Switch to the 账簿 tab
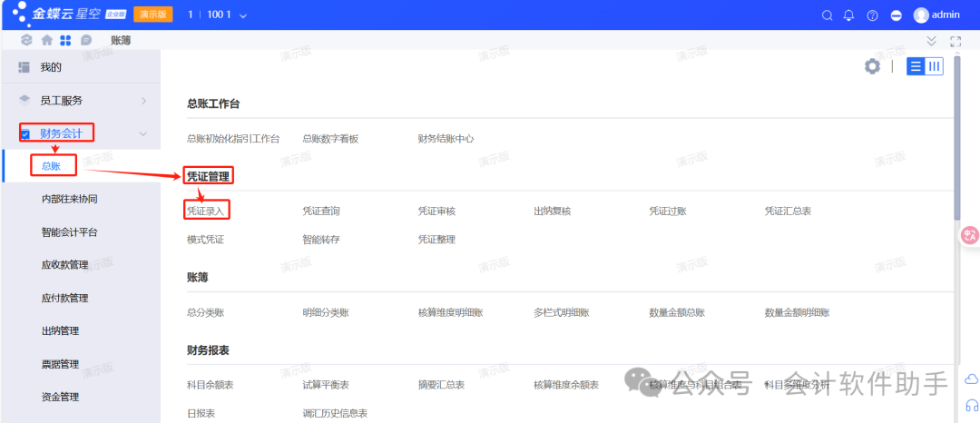 tap(121, 40)
